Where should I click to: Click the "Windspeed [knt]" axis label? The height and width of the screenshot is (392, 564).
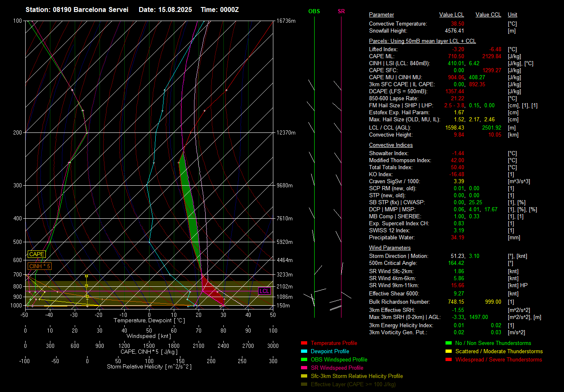pos(149,336)
